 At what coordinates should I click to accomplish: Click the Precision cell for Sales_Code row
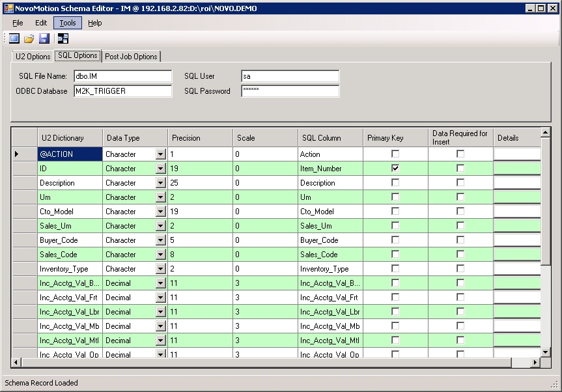(x=201, y=255)
